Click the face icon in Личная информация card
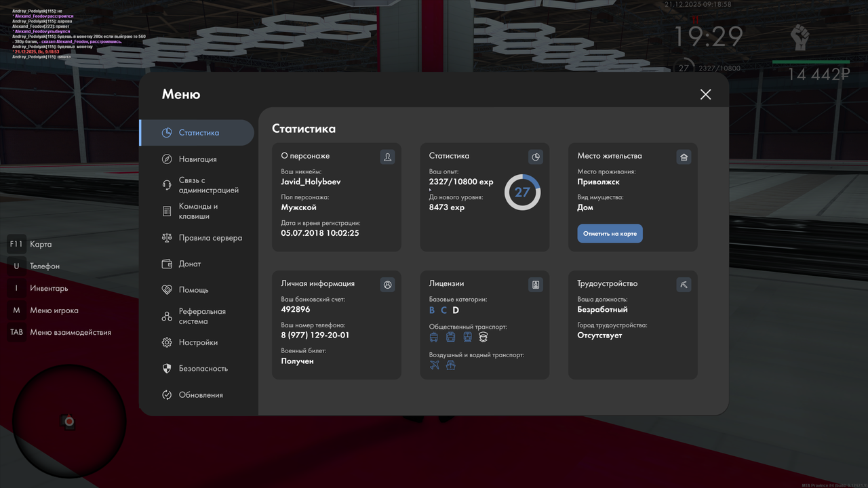The image size is (868, 488). pyautogui.click(x=387, y=285)
